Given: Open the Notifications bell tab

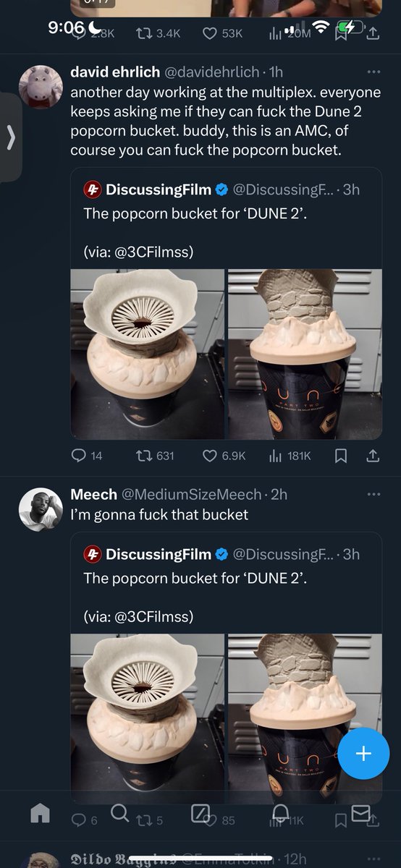Looking at the screenshot, I should coord(281,814).
